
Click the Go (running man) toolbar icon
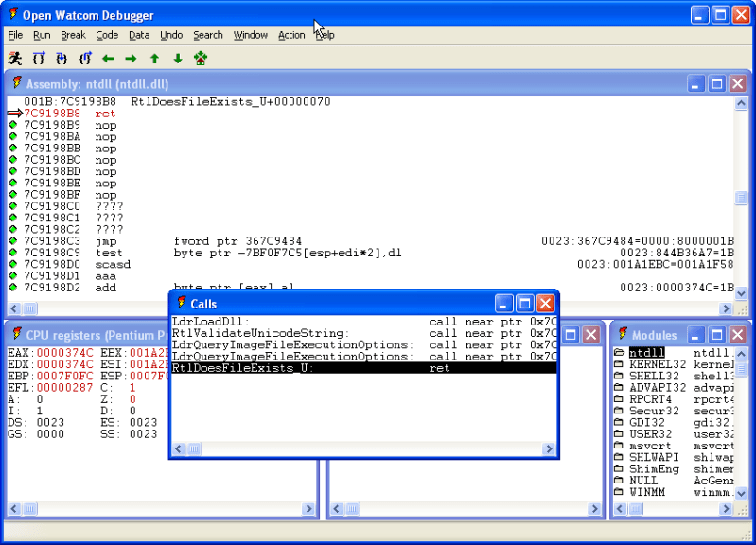point(15,59)
